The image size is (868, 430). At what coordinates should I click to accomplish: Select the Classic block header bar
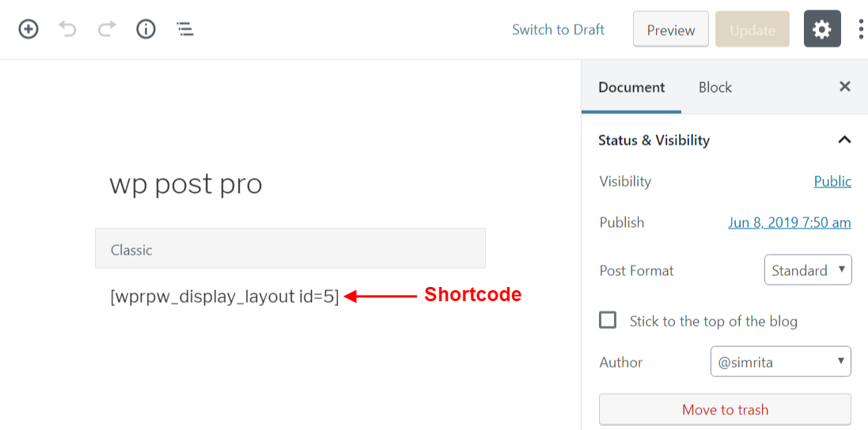pyautogui.click(x=290, y=248)
